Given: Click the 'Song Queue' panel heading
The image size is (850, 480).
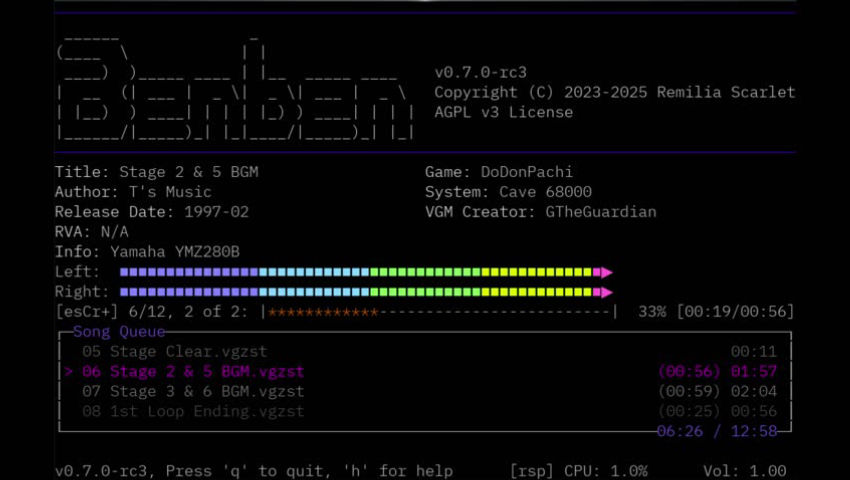Looking at the screenshot, I should click(119, 331).
